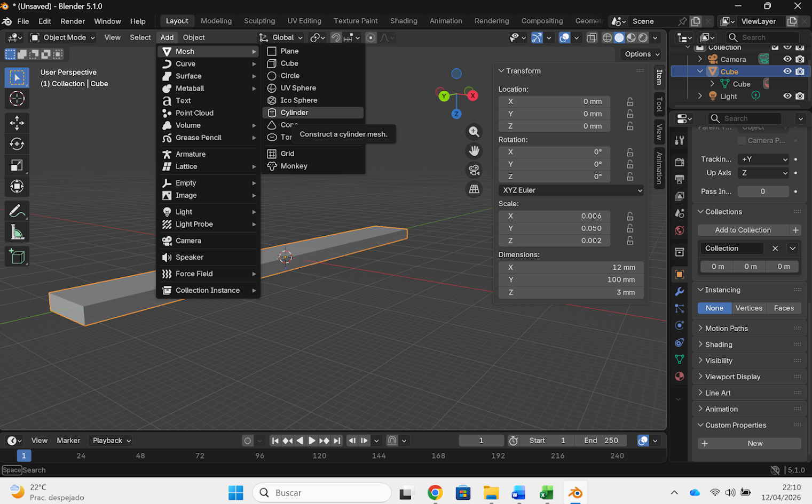
Task: Hide the Camera object in the outliner
Action: point(787,59)
